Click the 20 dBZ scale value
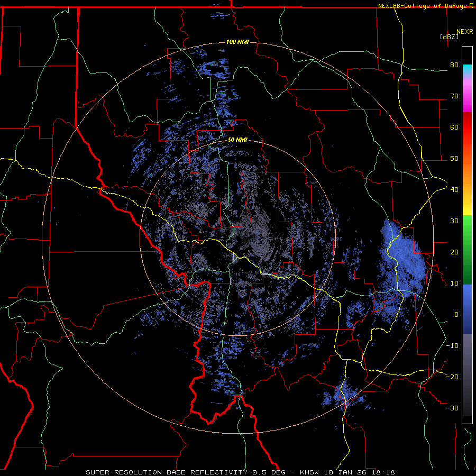The image size is (476, 476). click(x=454, y=252)
